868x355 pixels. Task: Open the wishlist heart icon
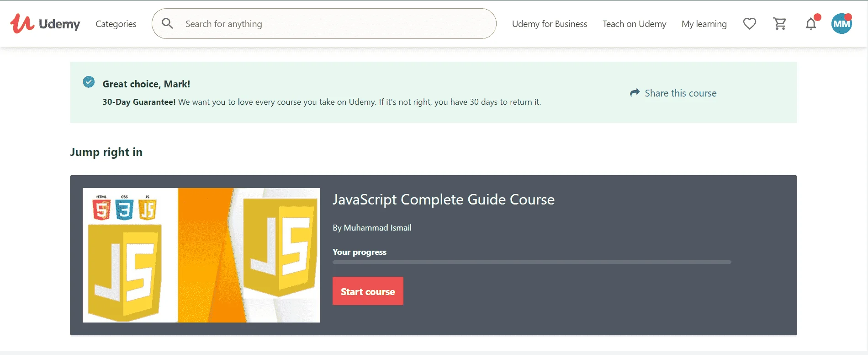click(x=750, y=23)
